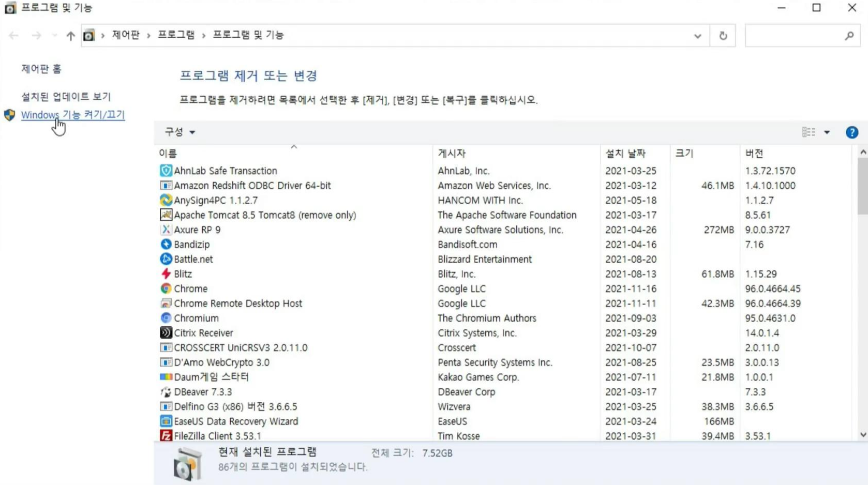Click the DBeaver 7.3.3 icon
868x485 pixels.
click(x=166, y=391)
